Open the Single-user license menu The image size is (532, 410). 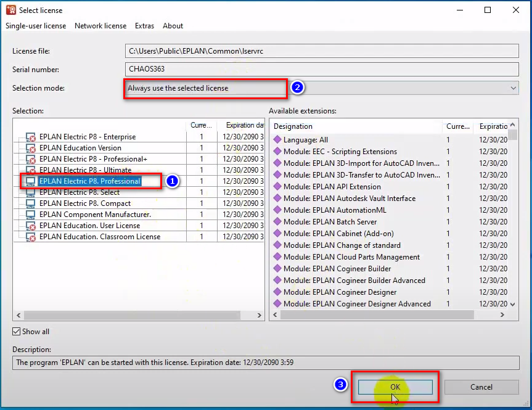[36, 26]
